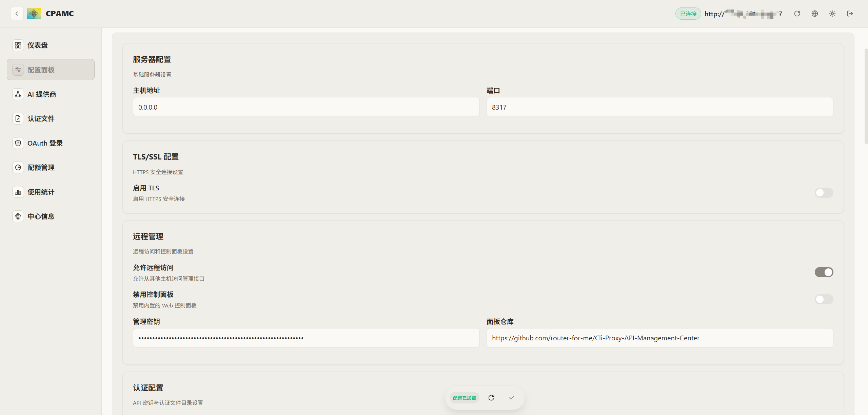The width and height of the screenshot is (868, 415).
Task: Click the 已连接 connection status badge
Action: coord(688,14)
